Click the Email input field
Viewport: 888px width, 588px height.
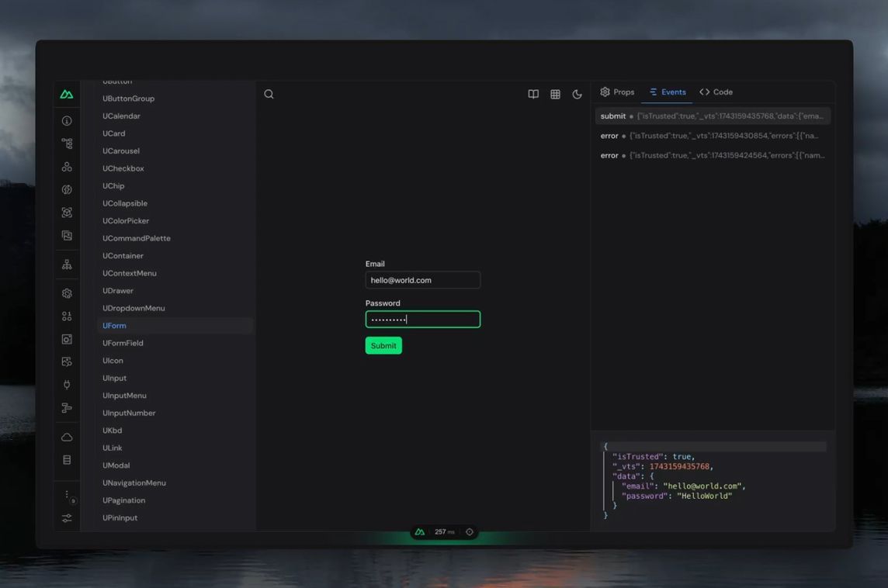point(423,280)
